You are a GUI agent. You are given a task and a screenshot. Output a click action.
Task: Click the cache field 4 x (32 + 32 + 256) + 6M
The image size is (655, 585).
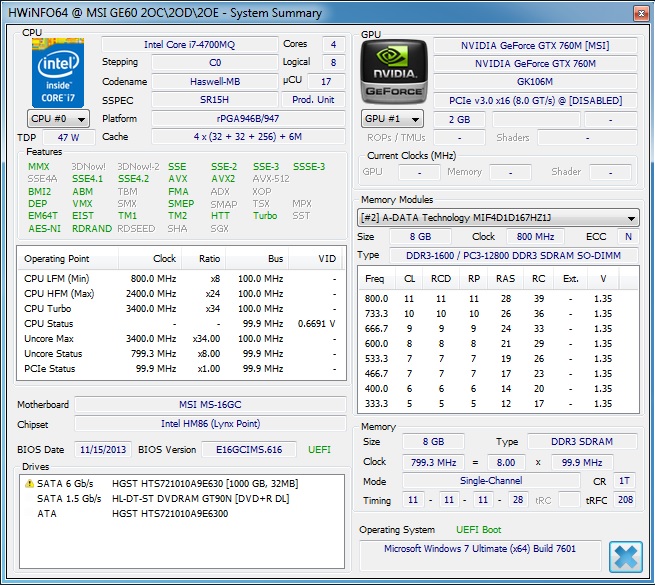248,137
